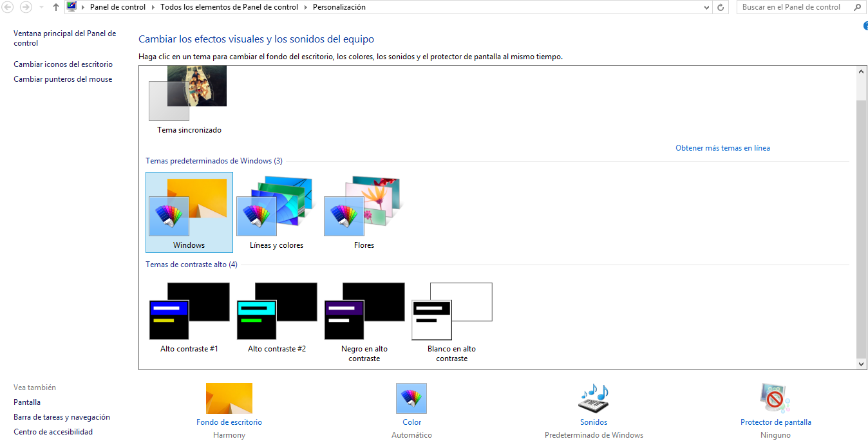Click the 'Automático' color value text
868x448 pixels.
pos(412,435)
